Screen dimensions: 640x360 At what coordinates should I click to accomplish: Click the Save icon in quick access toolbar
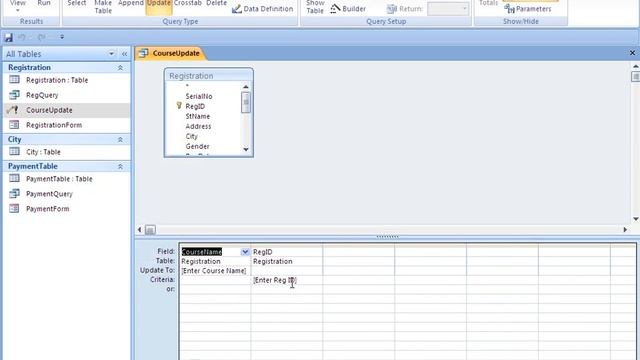coord(8,38)
